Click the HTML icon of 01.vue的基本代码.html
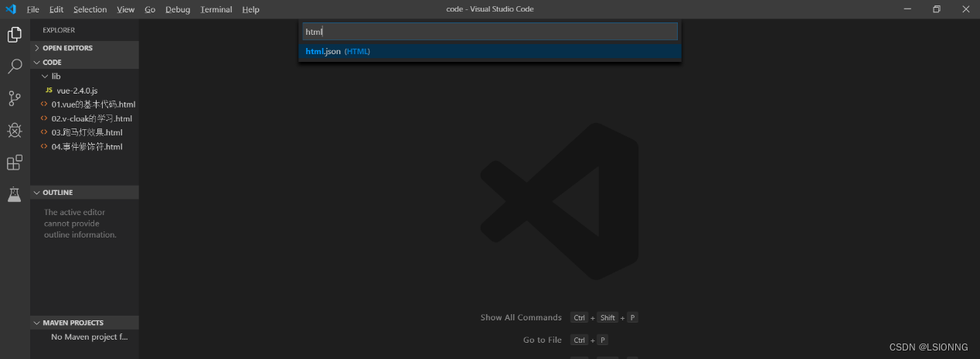This screenshot has height=359, width=980. coord(44,104)
